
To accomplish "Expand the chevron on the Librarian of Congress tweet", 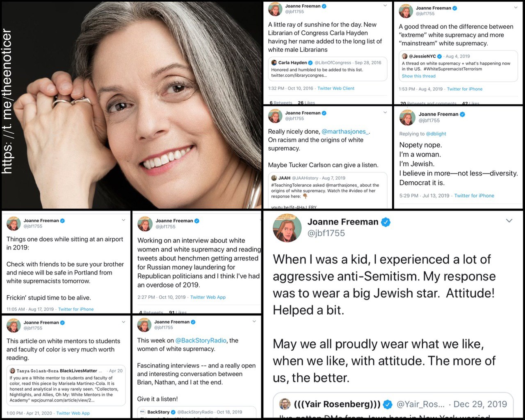I will pos(385,6).
